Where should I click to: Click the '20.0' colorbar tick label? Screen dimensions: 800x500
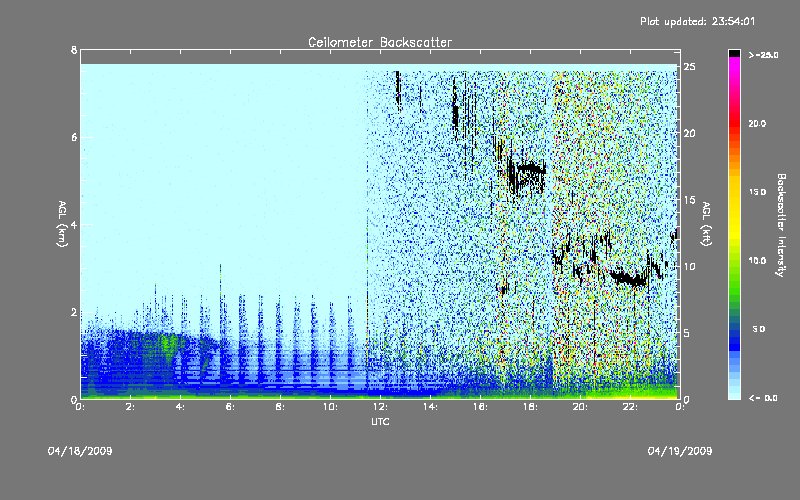click(757, 123)
